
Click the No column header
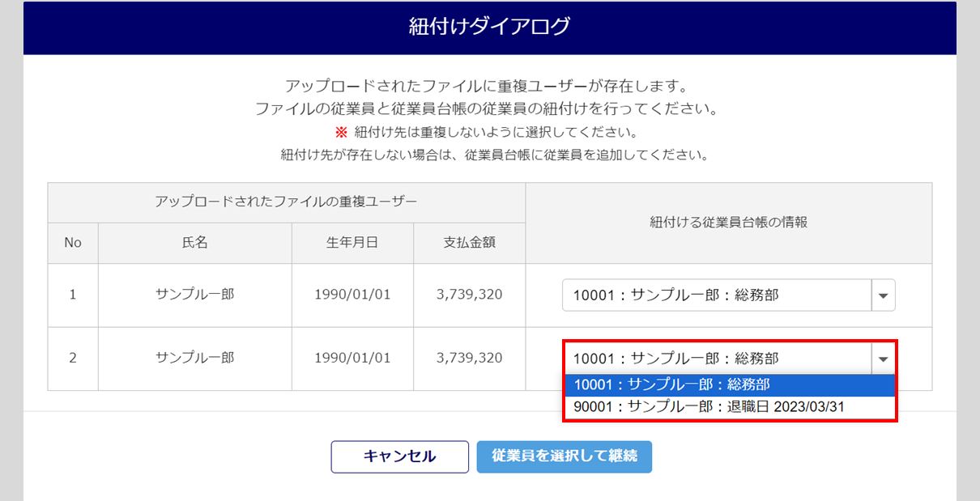pyautogui.click(x=73, y=242)
